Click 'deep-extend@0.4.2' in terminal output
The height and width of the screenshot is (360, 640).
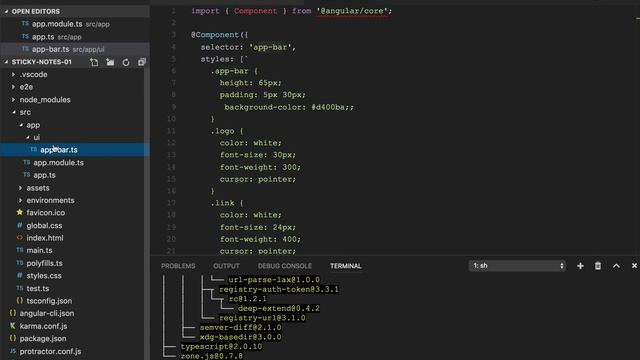pos(279,308)
